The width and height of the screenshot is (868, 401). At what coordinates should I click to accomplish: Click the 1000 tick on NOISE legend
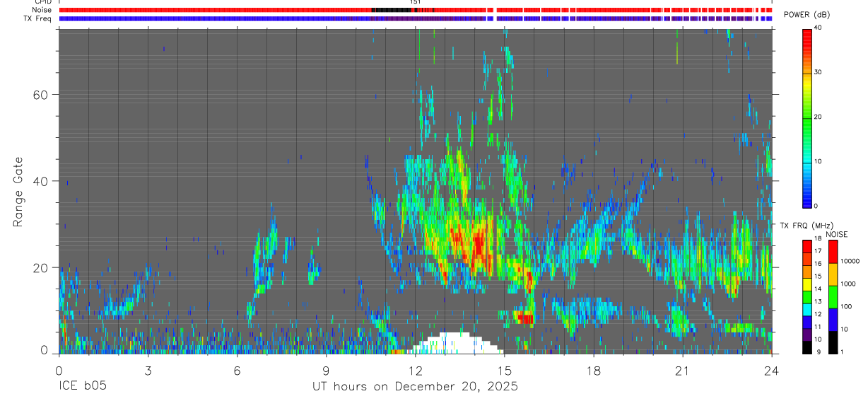pyautogui.click(x=848, y=284)
